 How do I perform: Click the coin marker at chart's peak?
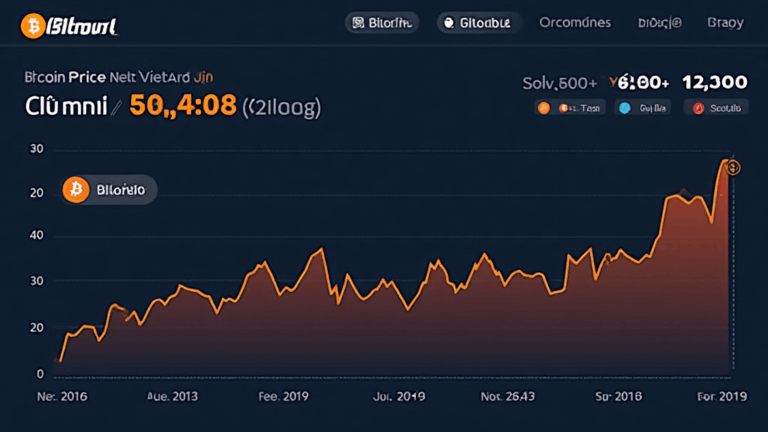tap(732, 167)
